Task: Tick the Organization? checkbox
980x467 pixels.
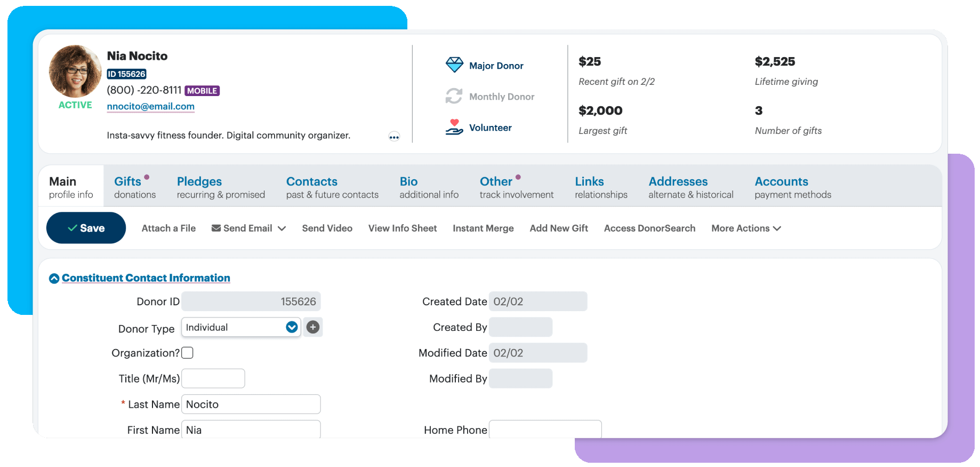Action: (187, 353)
